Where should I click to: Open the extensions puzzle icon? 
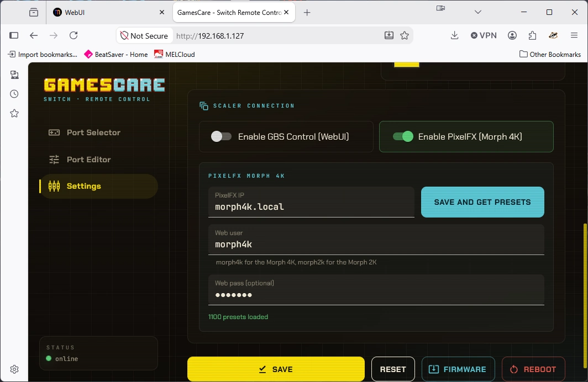533,35
